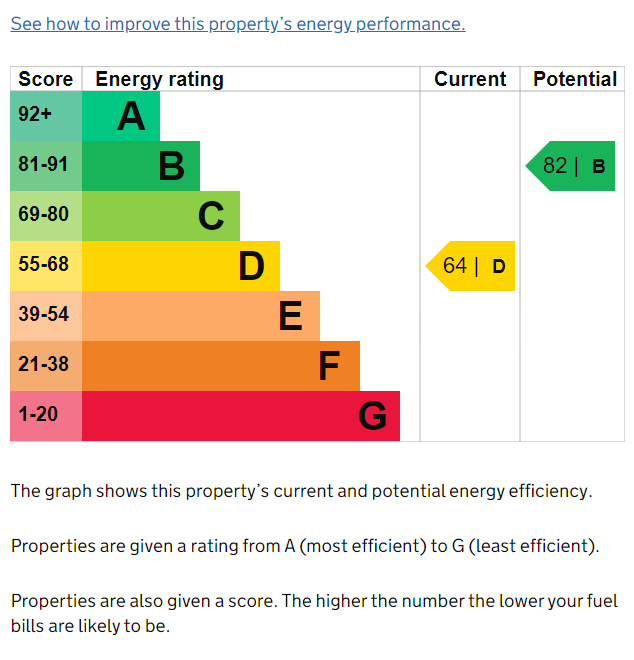This screenshot has width=634, height=660.
Task: Click the 69-80 score range cell
Action: coord(46,216)
